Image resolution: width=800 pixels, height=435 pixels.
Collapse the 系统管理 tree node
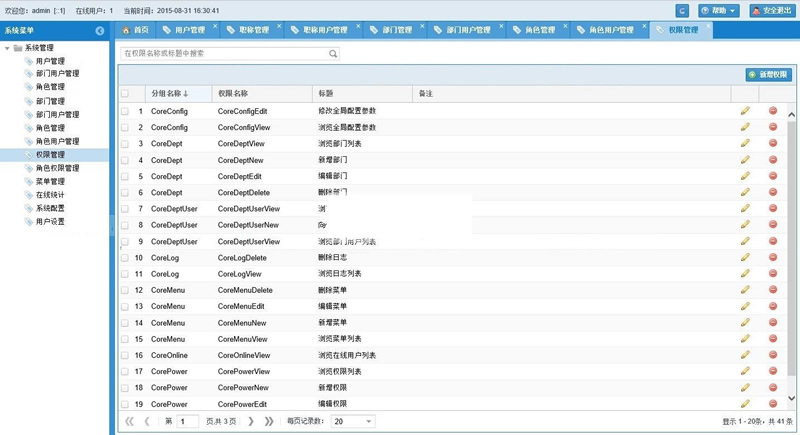coord(7,48)
